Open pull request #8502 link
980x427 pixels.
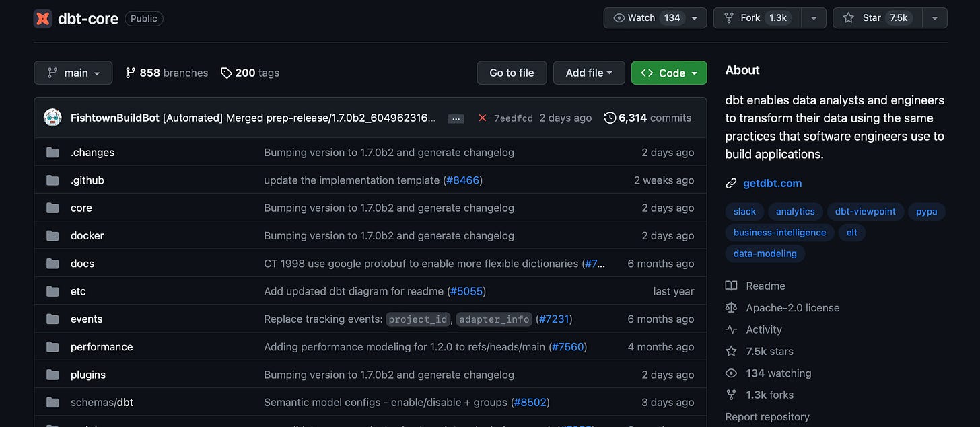(x=530, y=403)
